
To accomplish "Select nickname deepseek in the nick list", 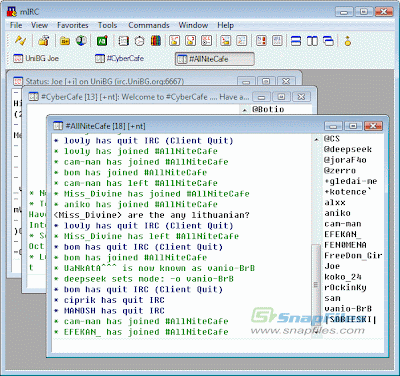I will [x=348, y=149].
